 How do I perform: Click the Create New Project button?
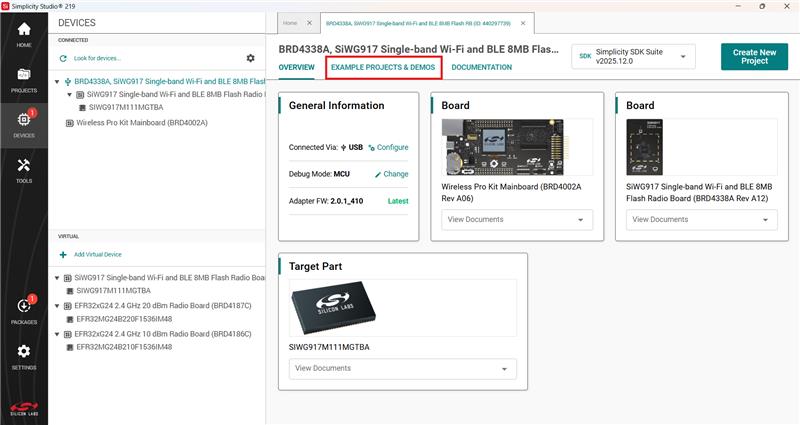(753, 57)
